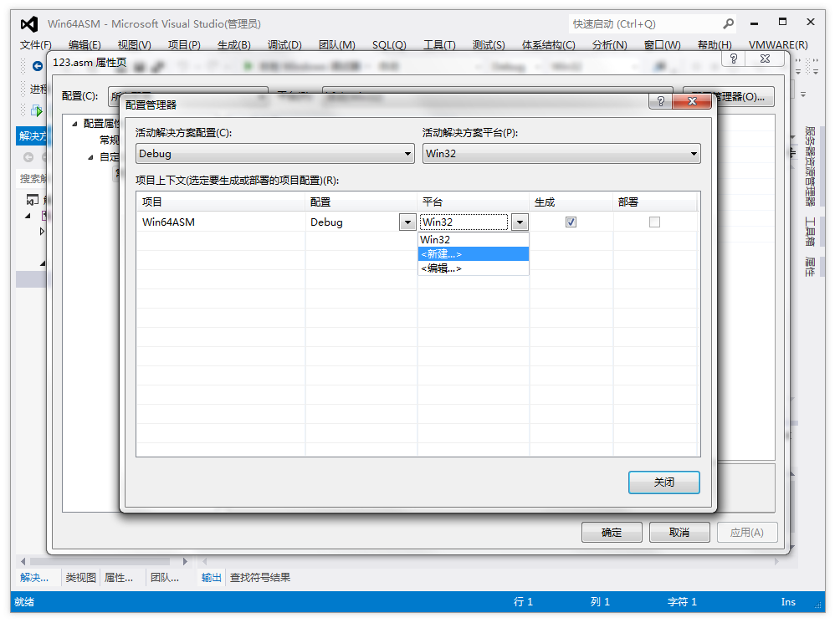
Task: Close the Configuration Manager with red X
Action: [x=692, y=101]
